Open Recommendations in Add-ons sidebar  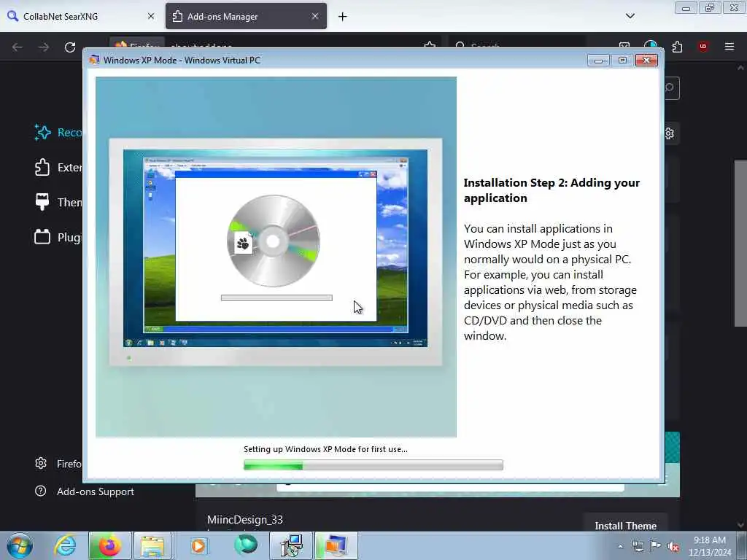[x=58, y=133]
